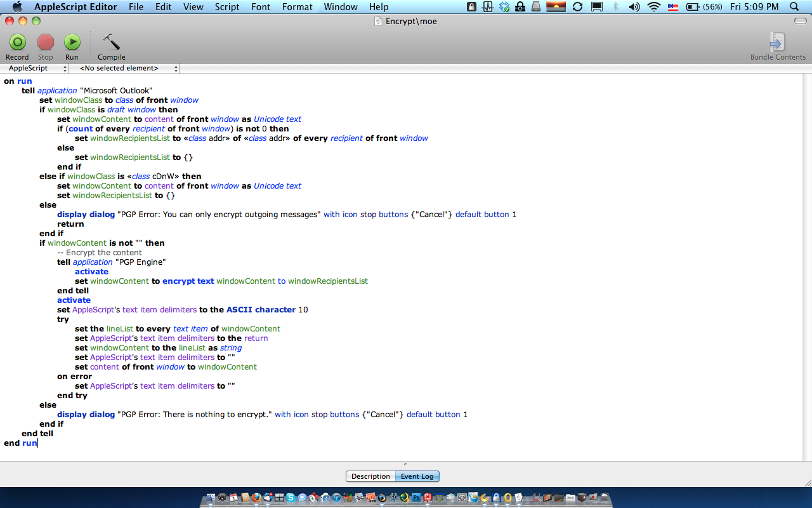Viewport: 812px width, 508px height.
Task: Open iCal calendar from the Dock
Action: [233, 497]
